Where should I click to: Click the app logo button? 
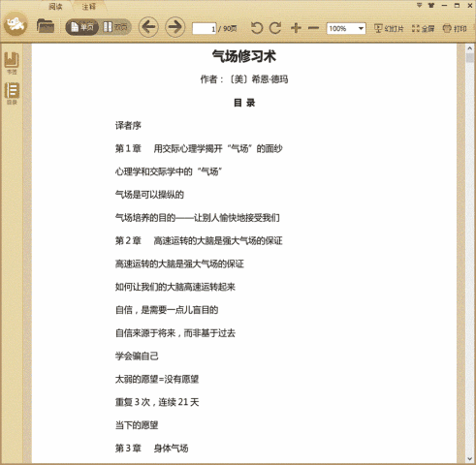click(16, 23)
